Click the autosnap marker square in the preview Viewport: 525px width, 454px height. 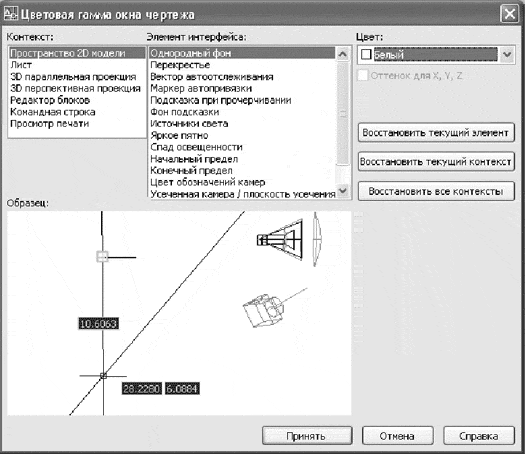(102, 257)
